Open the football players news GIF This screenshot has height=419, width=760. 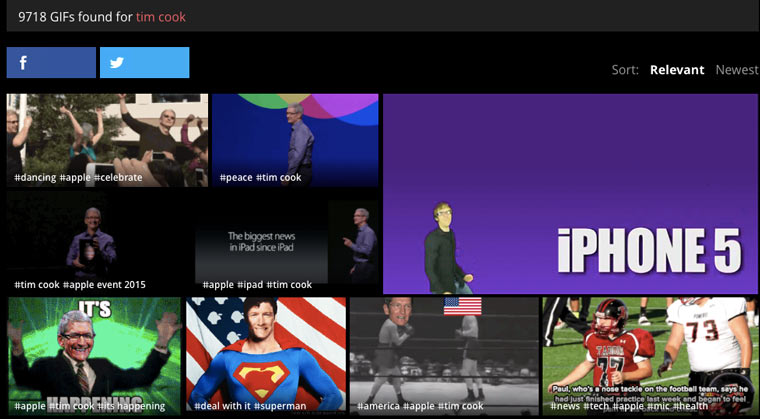click(x=649, y=356)
